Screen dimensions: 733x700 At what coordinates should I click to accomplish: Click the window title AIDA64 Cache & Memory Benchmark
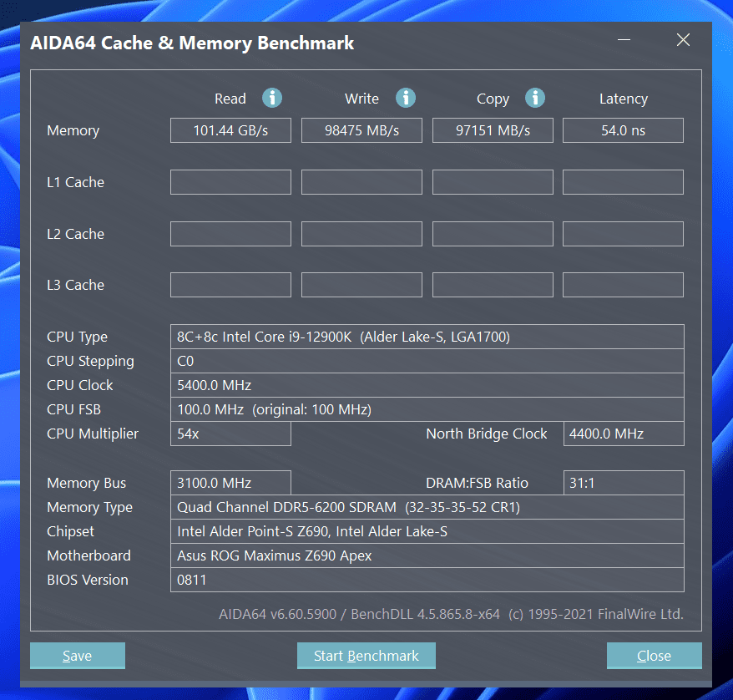[x=192, y=43]
